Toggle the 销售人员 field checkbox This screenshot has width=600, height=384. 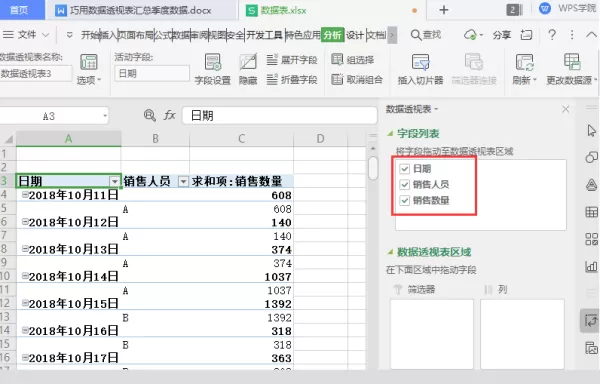[x=404, y=185]
